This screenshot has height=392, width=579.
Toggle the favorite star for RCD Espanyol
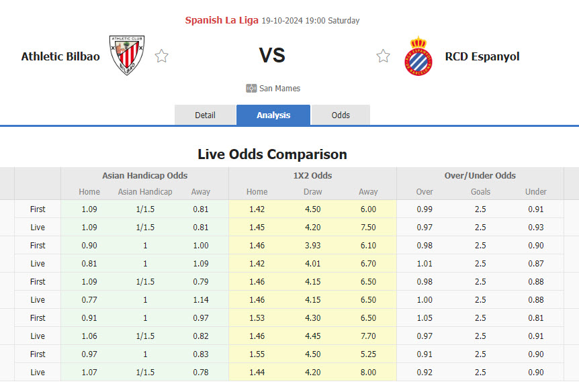point(383,56)
